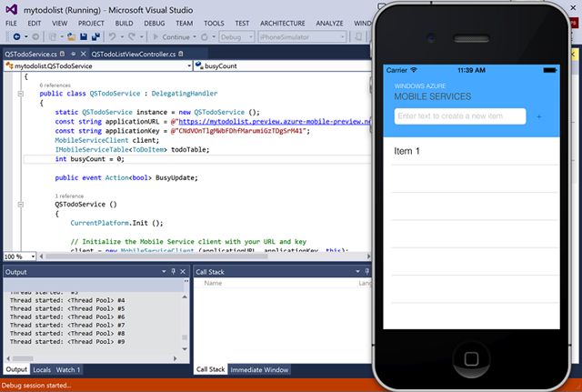Select the Output bottom tab
The width and height of the screenshot is (582, 392).
[16, 370]
